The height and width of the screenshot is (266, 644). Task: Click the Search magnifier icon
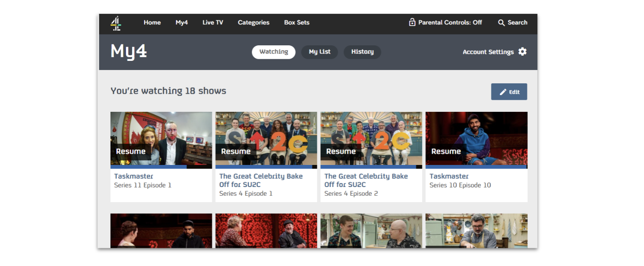[x=501, y=22]
